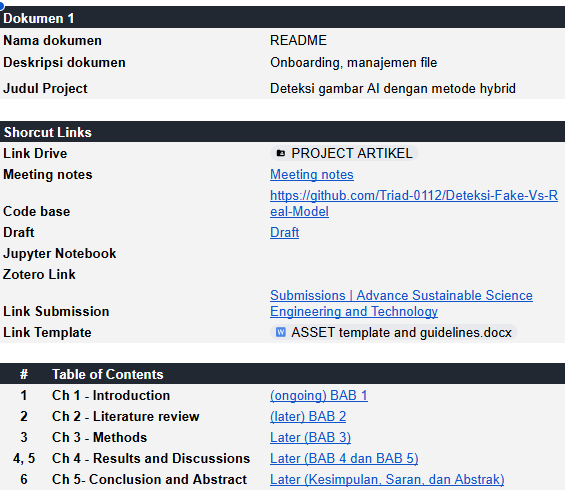Screen dimensions: 573x496
Task: Click 'Ch 2 - Literature review' cell
Action: pyautogui.click(x=125, y=416)
